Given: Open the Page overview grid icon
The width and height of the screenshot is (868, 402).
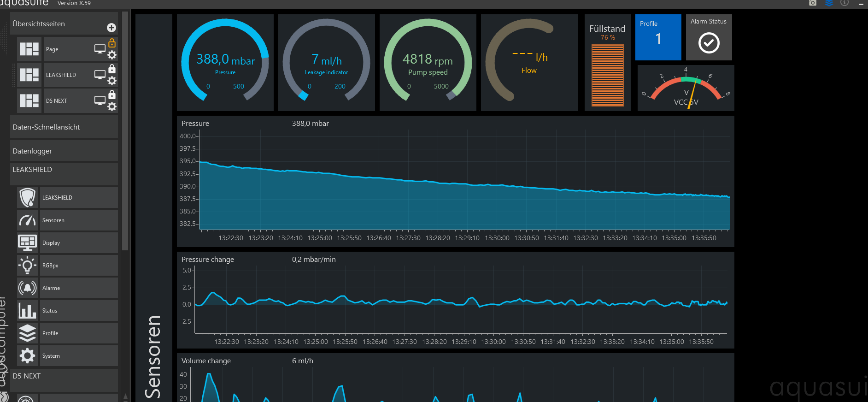Looking at the screenshot, I should 29,49.
